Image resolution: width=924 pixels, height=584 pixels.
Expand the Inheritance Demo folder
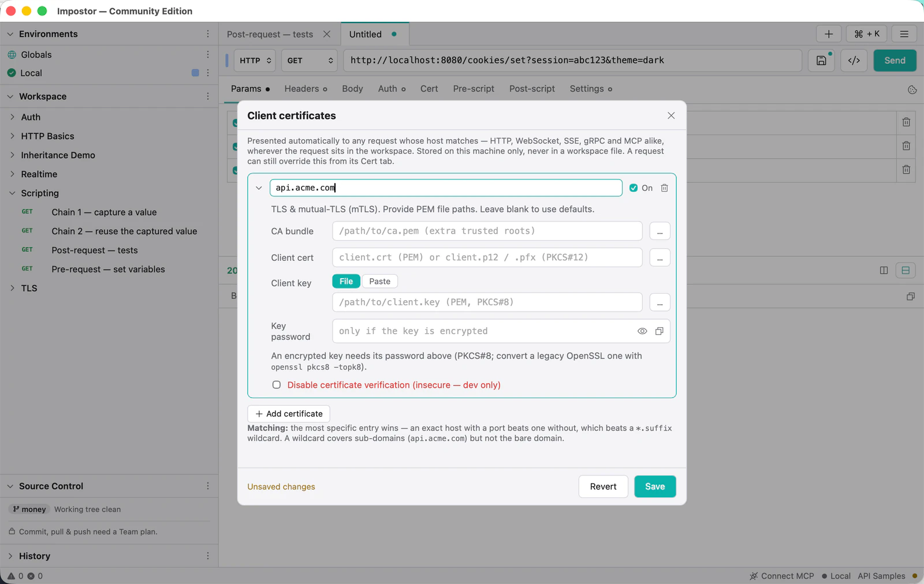[12, 155]
